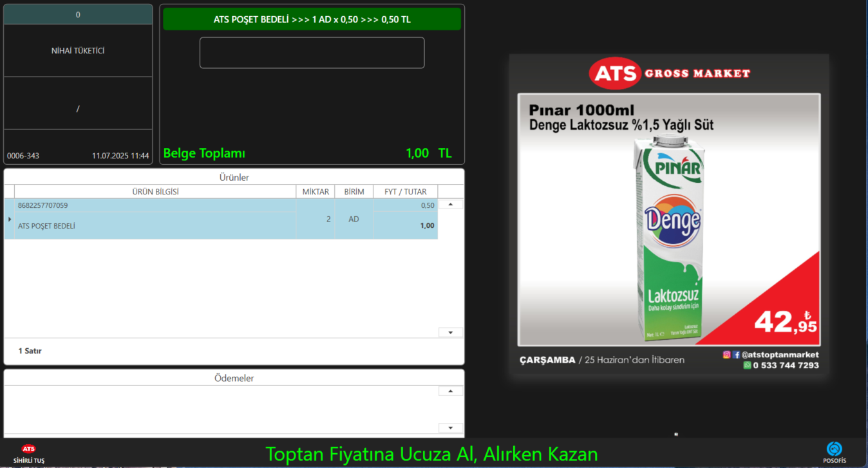Click the WhatsApp icon beside phone number
Viewport: 868px width, 468px height.
(747, 365)
